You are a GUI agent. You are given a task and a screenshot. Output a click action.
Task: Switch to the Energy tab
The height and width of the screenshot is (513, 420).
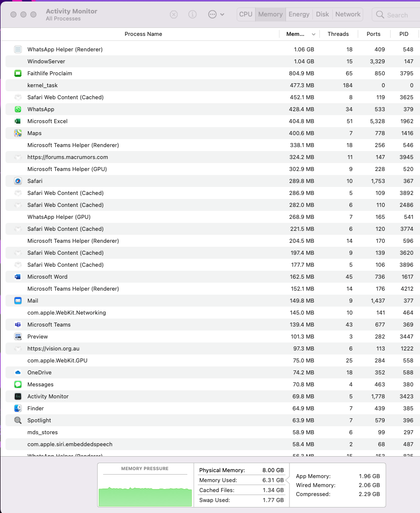point(299,14)
